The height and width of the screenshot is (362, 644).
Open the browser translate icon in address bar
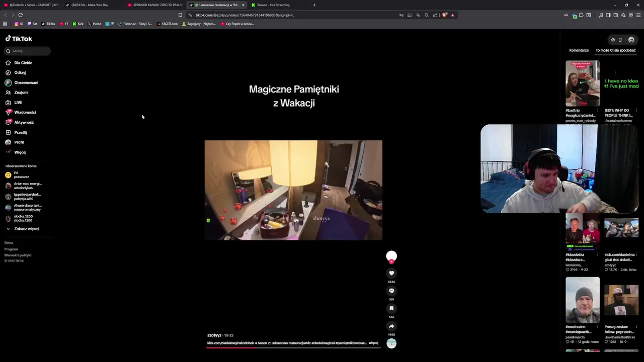(418, 15)
